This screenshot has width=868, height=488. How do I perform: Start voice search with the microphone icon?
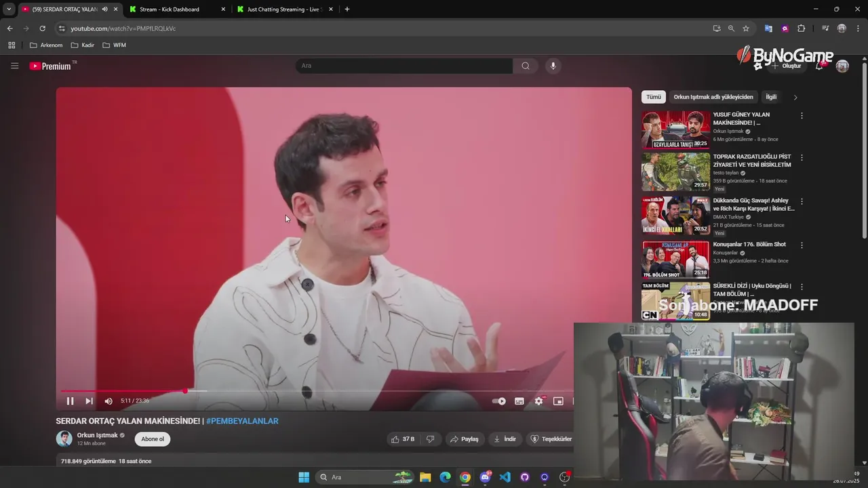click(553, 66)
